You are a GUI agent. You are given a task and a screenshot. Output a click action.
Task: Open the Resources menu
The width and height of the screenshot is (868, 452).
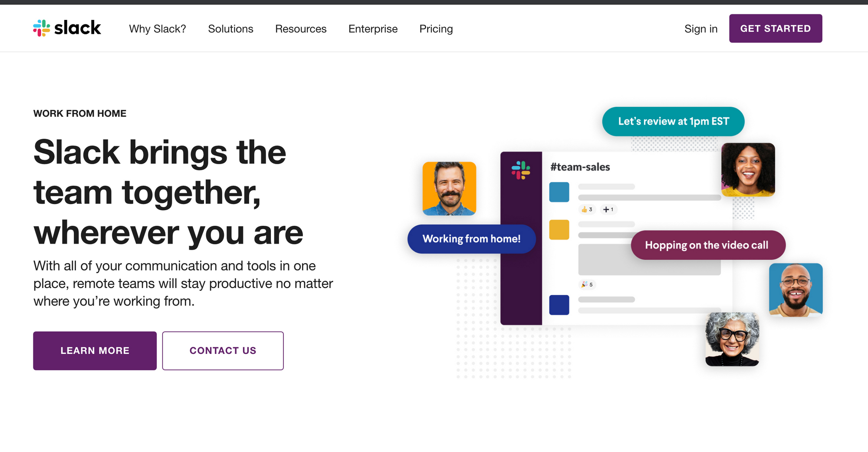coord(301,29)
